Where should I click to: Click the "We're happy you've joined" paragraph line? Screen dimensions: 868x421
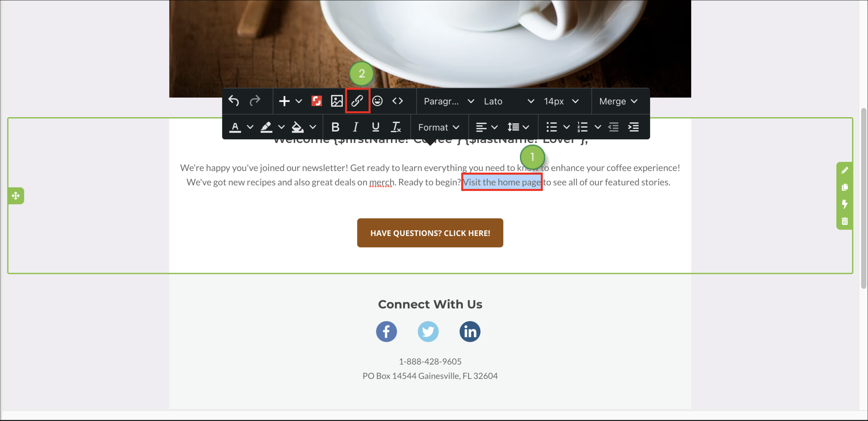tap(430, 168)
